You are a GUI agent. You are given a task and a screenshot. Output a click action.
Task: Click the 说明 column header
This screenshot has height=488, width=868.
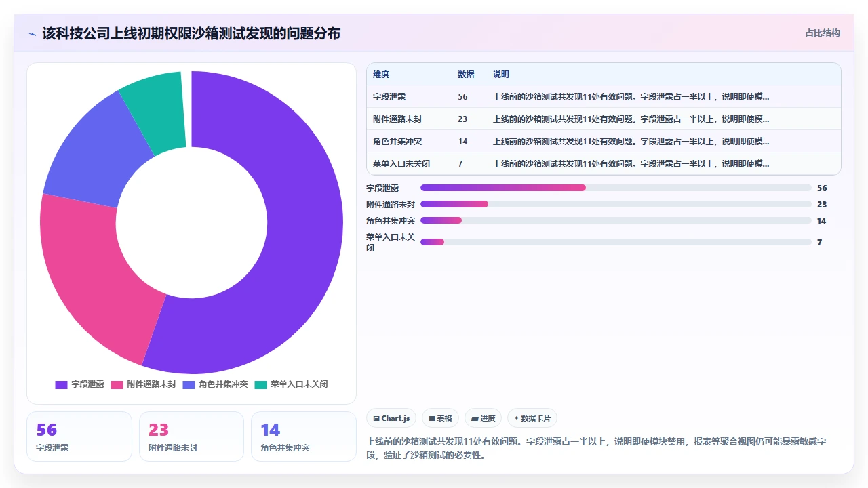point(500,75)
